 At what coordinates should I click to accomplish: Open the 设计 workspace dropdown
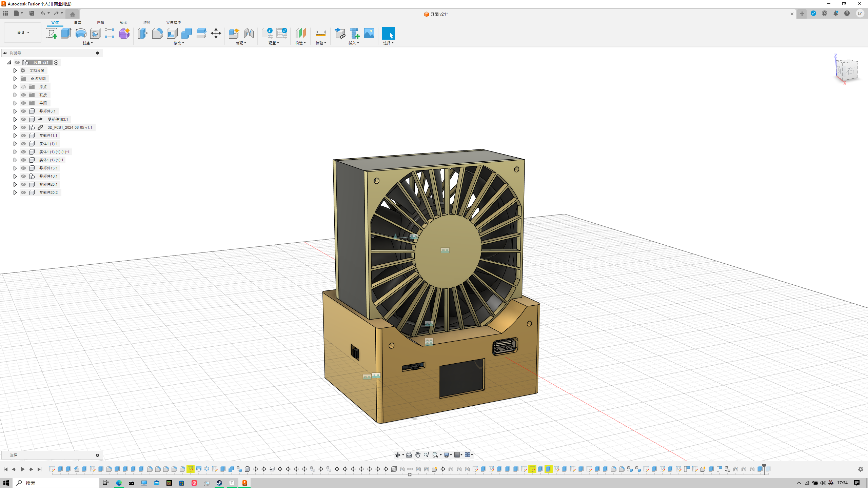23,33
